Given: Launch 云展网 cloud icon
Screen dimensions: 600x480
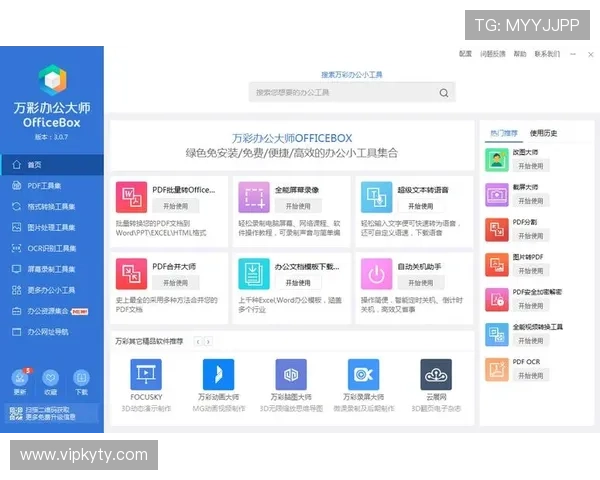Looking at the screenshot, I should point(436,374).
